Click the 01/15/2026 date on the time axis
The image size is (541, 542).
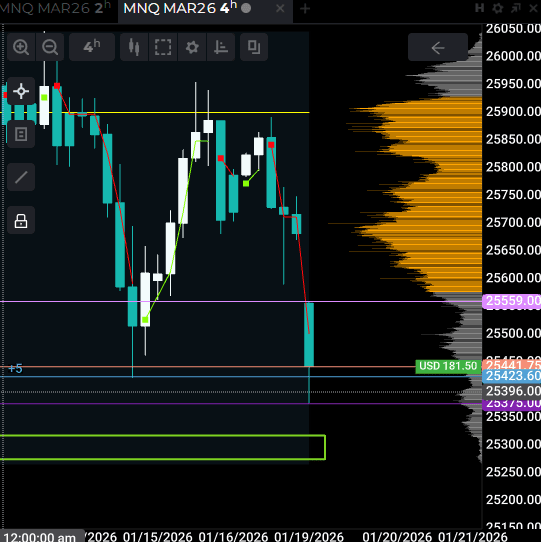click(158, 536)
